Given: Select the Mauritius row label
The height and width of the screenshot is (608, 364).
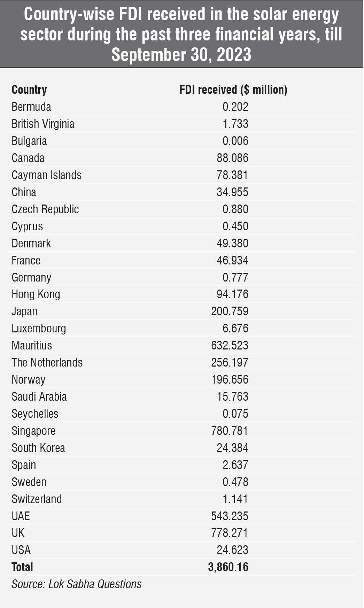Looking at the screenshot, I should coord(32,346).
